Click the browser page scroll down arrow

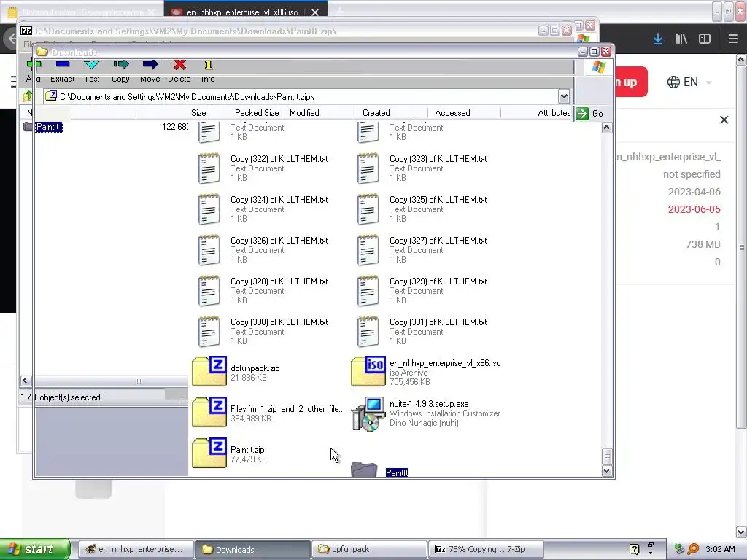click(741, 532)
